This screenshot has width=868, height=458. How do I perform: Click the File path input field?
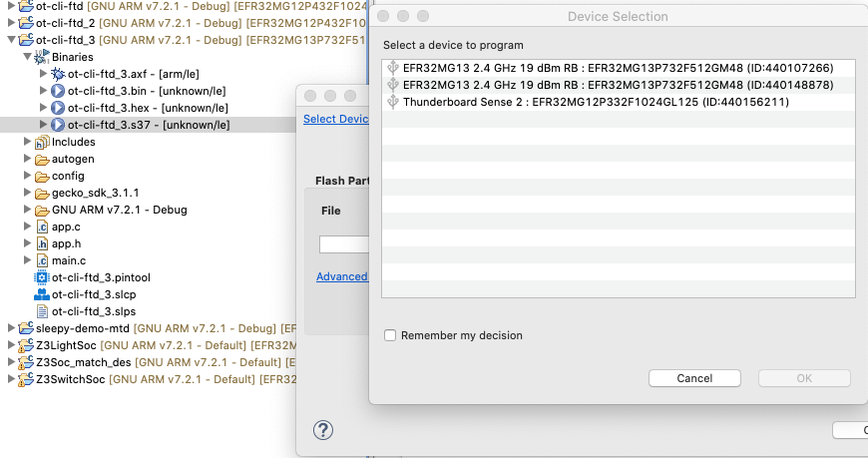pyautogui.click(x=343, y=244)
